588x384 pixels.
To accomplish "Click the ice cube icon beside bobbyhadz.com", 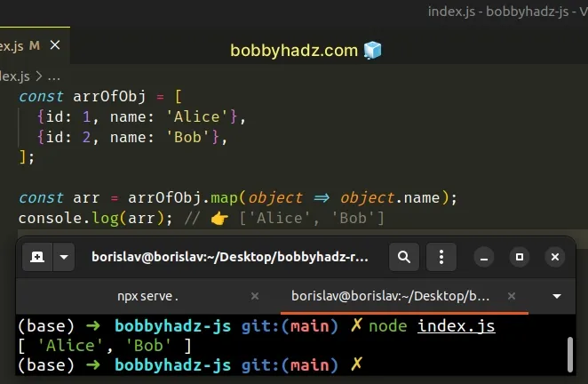I will point(372,51).
